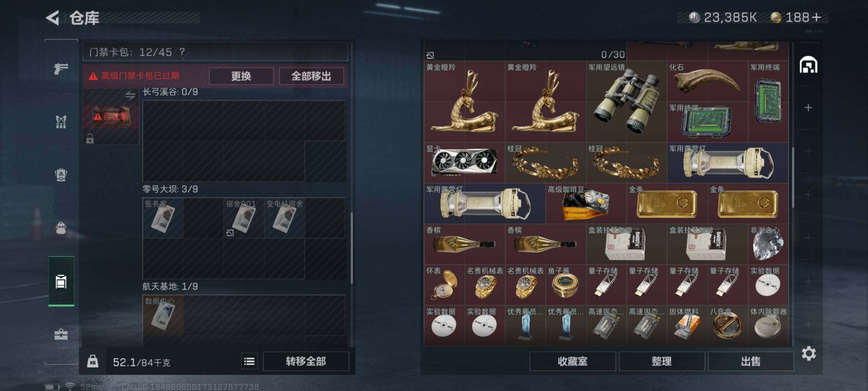Image resolution: width=868 pixels, height=391 pixels.
Task: Open the weapons tab with pistol icon
Action: click(61, 68)
